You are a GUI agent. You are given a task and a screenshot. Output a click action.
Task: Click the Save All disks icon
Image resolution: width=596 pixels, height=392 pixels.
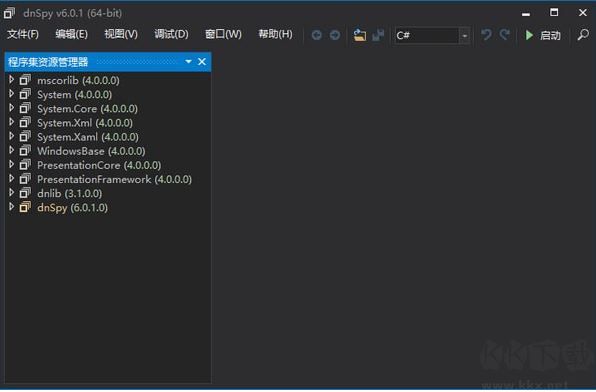tap(378, 35)
